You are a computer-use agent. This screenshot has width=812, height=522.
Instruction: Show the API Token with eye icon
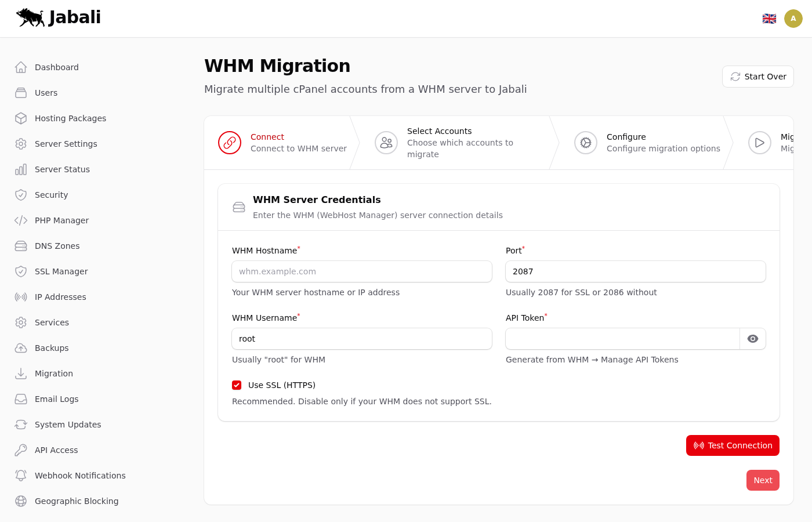tap(752, 339)
